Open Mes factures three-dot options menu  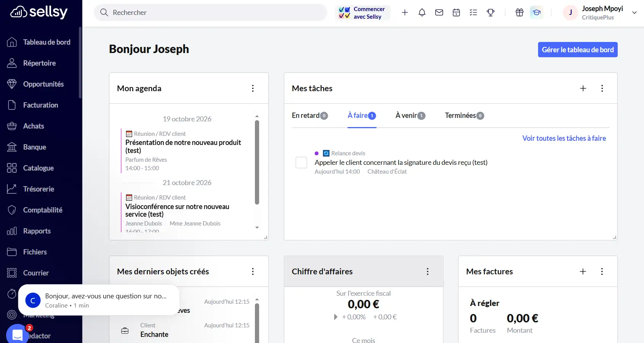coord(602,272)
